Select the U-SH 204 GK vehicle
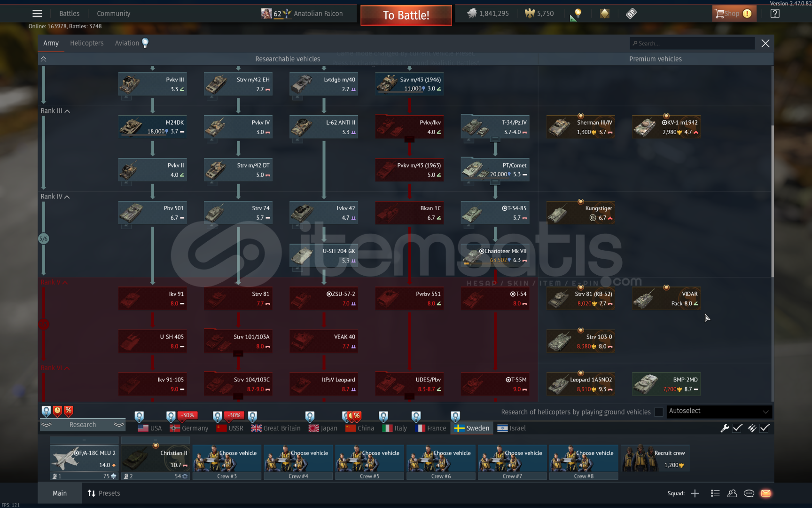 pos(324,255)
